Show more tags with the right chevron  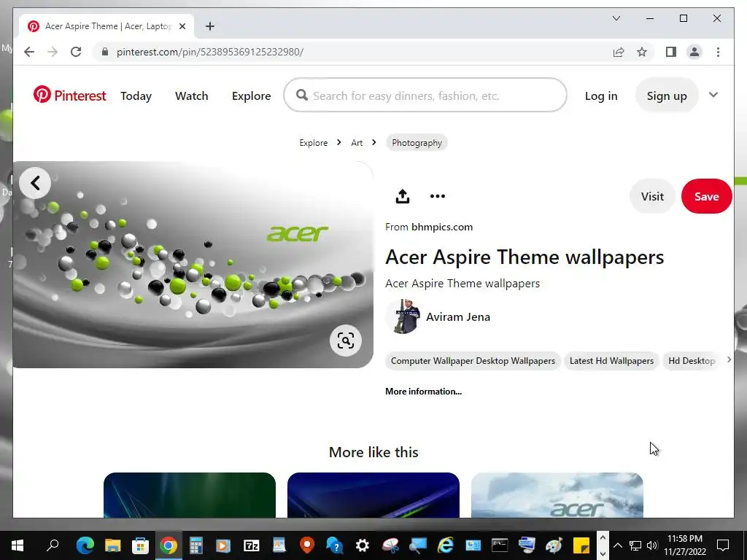pos(729,360)
